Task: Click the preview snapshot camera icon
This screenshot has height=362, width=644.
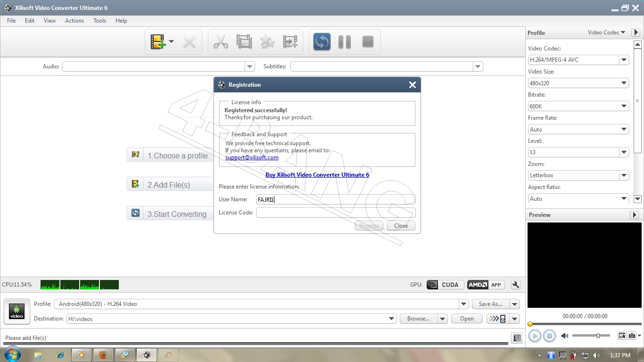Action: click(x=632, y=336)
